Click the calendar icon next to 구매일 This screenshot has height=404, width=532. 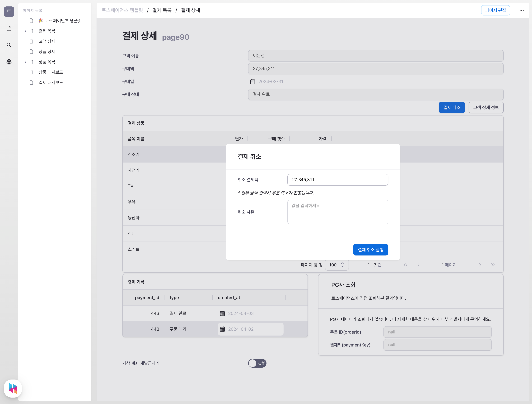click(x=253, y=82)
